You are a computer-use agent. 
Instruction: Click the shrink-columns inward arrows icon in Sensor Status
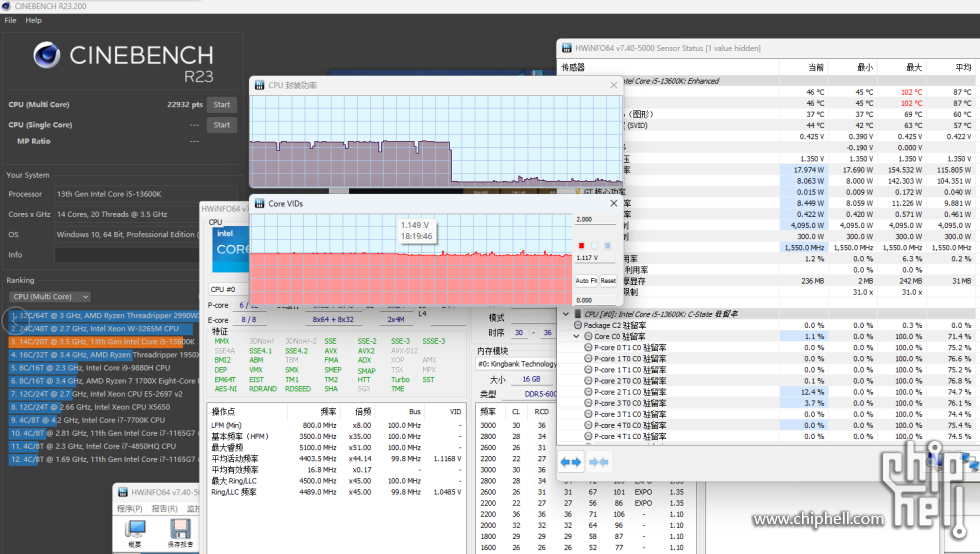pyautogui.click(x=599, y=462)
